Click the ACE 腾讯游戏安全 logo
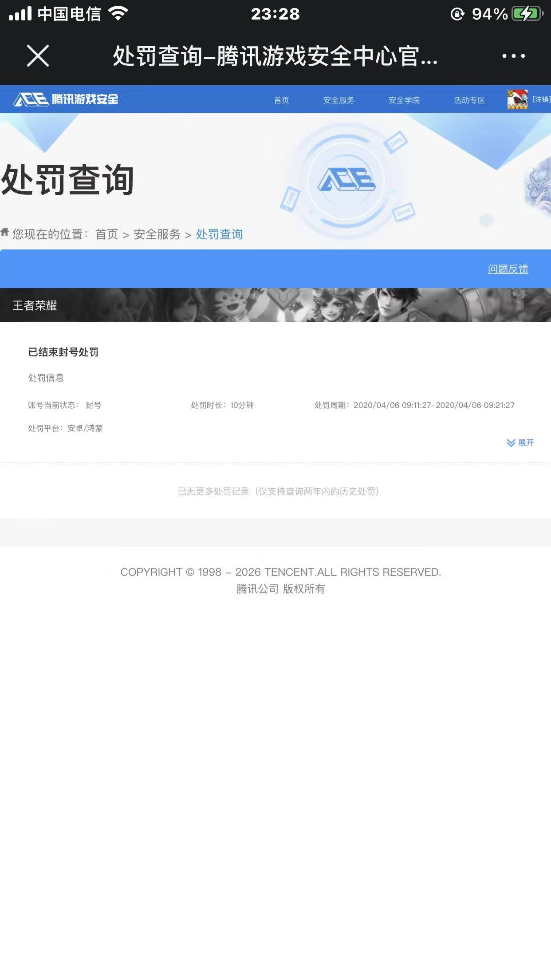The width and height of the screenshot is (551, 980). pos(66,99)
